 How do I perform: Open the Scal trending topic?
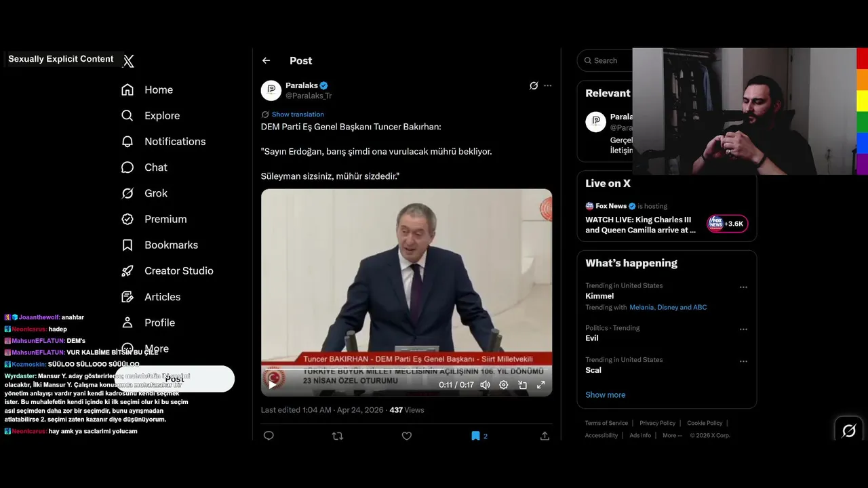point(593,370)
